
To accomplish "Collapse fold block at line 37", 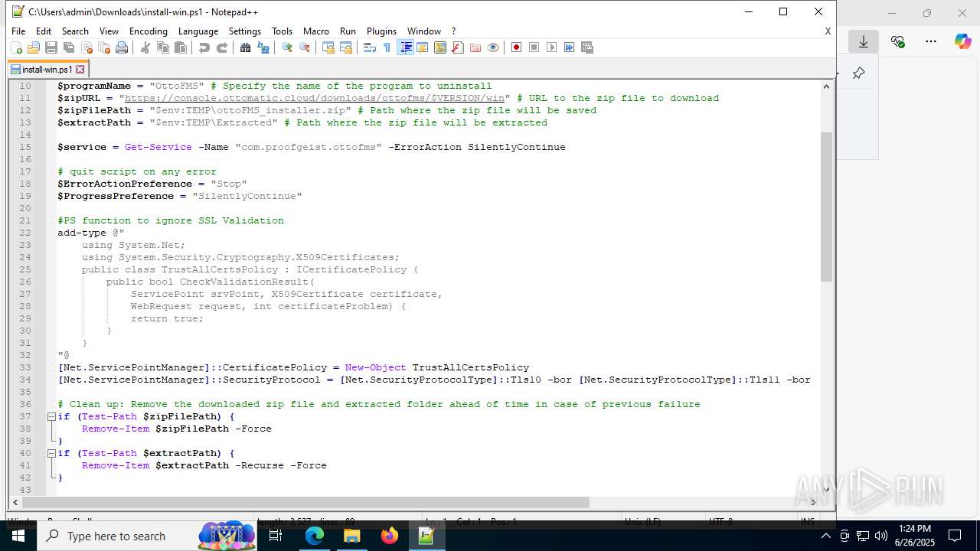I will [51, 416].
